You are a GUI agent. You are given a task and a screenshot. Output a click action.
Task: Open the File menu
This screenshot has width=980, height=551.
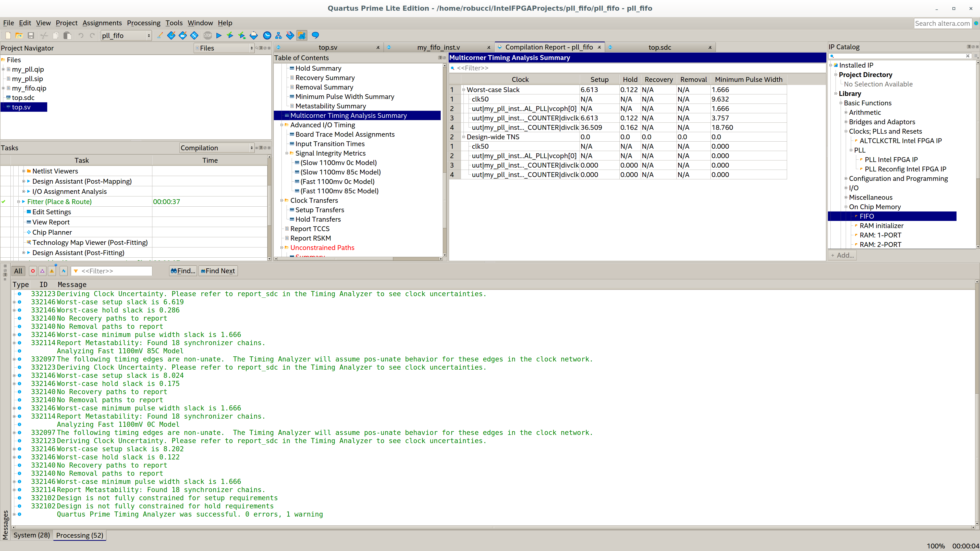[x=8, y=23]
